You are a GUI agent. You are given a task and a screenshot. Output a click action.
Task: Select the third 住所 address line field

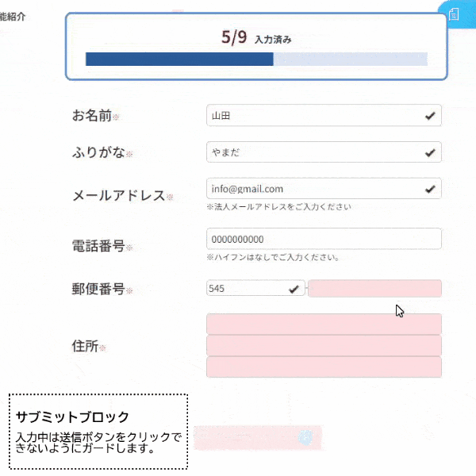(x=323, y=367)
